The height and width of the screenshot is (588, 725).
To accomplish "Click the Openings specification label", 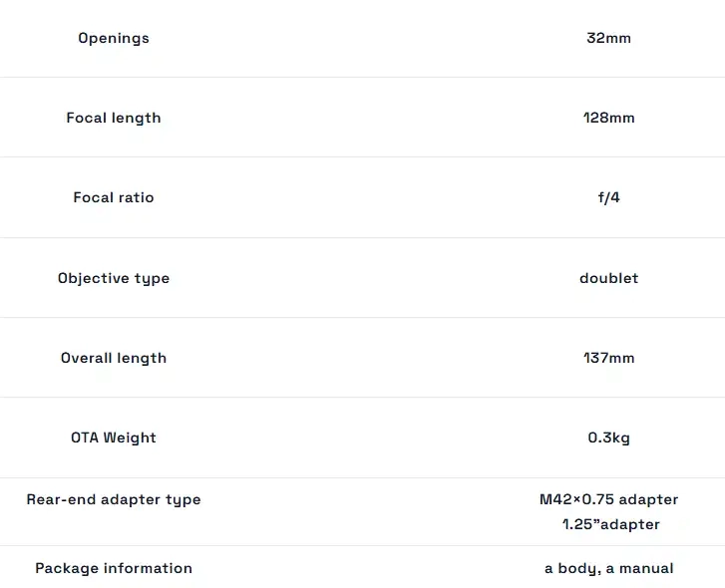I will (114, 38).
